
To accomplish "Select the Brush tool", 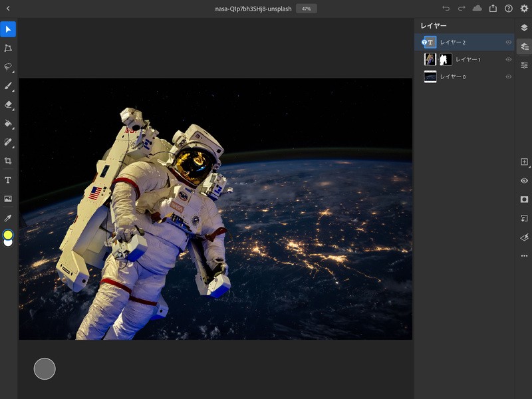I will tap(8, 86).
